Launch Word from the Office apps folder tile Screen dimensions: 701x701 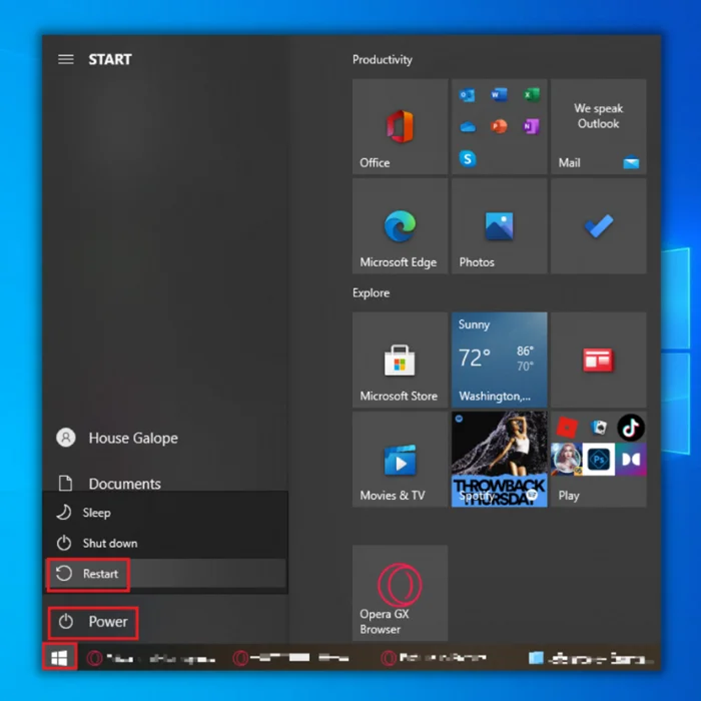(x=499, y=95)
